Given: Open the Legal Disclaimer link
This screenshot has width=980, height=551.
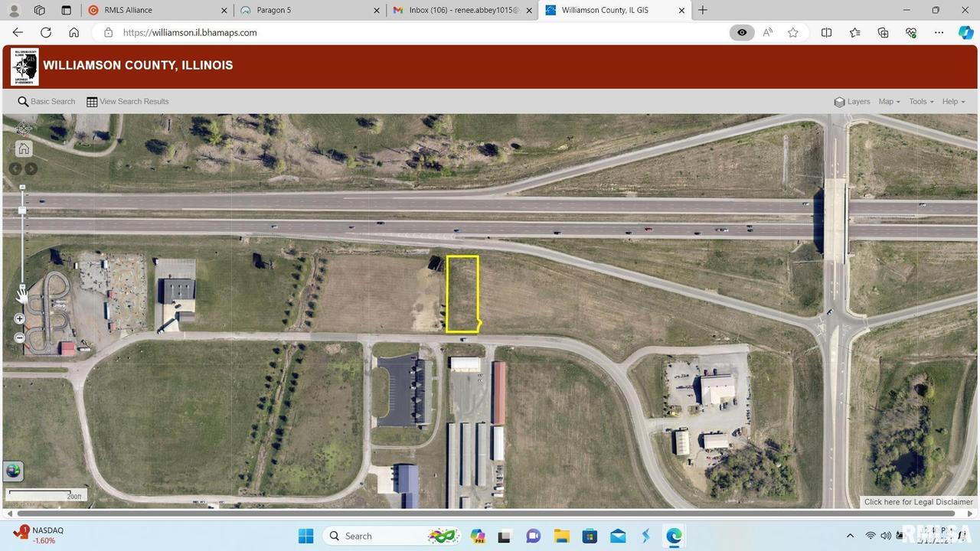Looking at the screenshot, I should (x=919, y=501).
